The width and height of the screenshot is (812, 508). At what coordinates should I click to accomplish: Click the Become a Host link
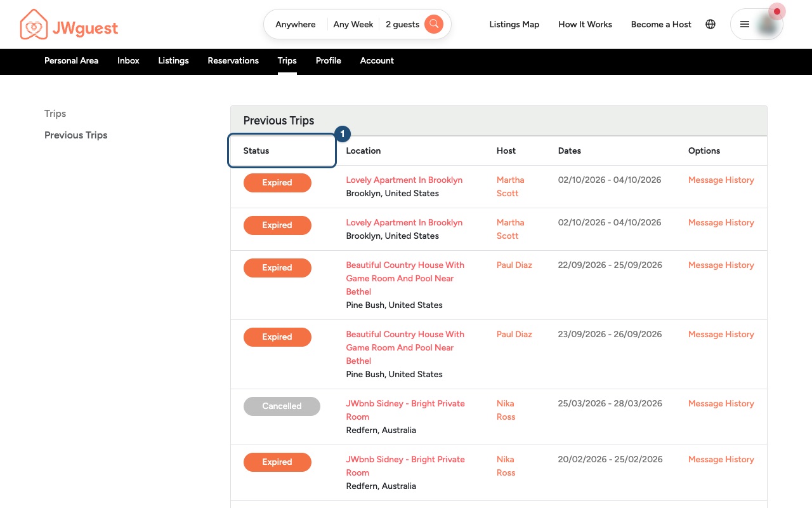tap(661, 24)
